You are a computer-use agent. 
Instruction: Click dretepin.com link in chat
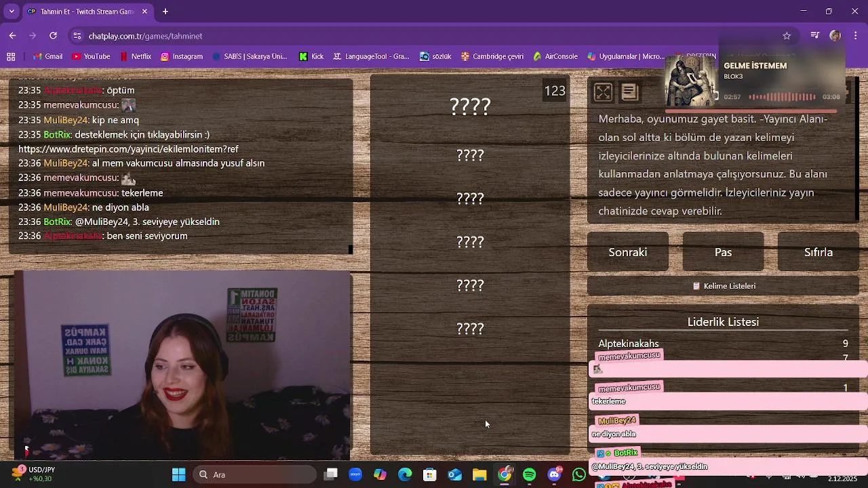click(128, 149)
